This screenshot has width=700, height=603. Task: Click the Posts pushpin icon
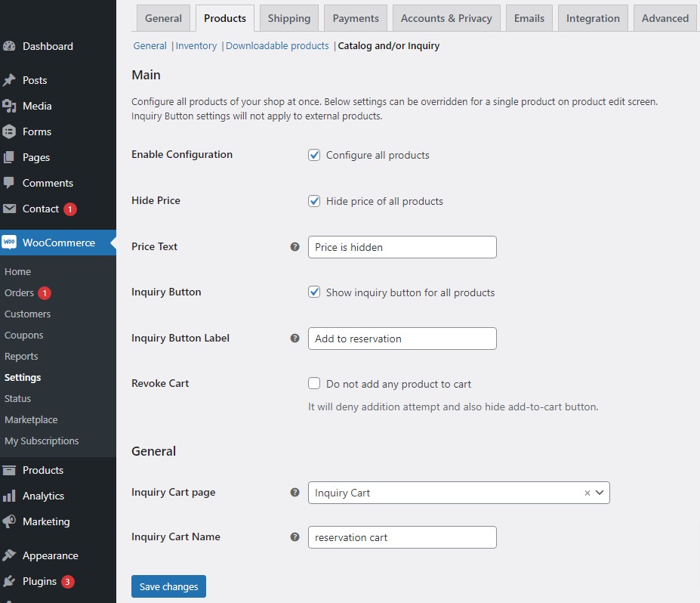click(x=9, y=80)
